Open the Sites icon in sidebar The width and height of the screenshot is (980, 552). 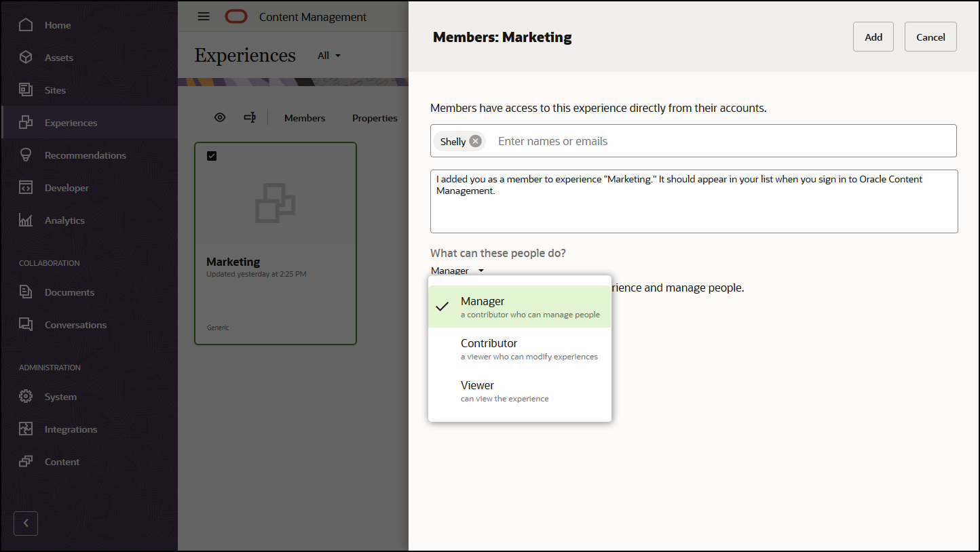click(x=26, y=90)
